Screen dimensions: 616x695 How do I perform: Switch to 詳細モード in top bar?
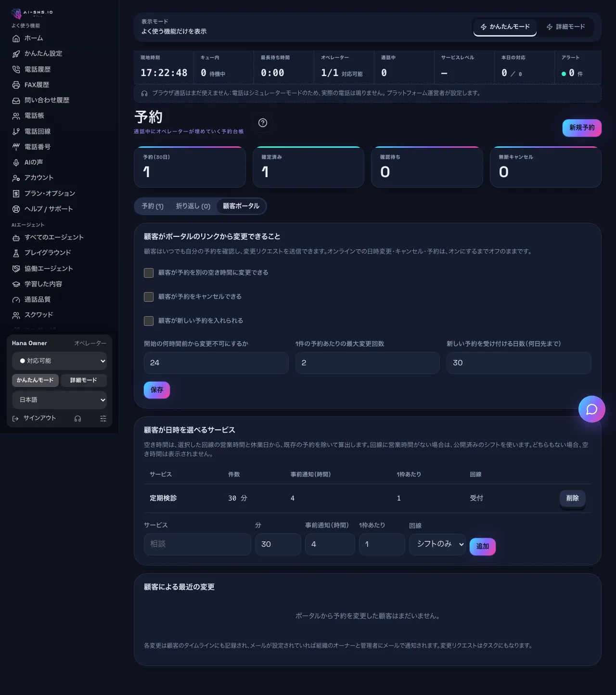pyautogui.click(x=565, y=27)
